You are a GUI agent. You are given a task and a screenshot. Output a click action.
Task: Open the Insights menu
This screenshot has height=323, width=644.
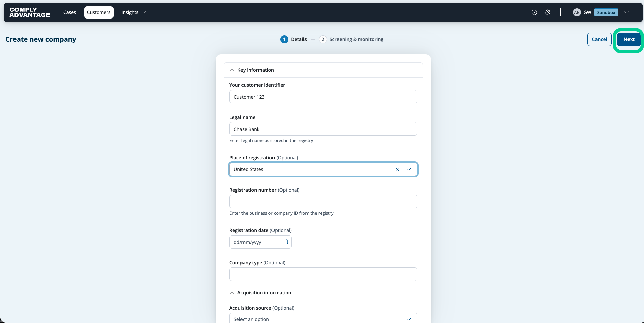[x=133, y=12]
